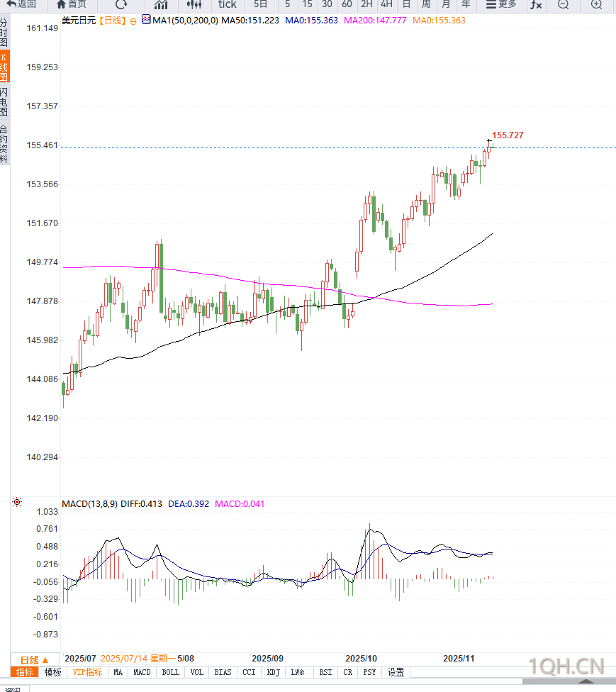Image resolution: width=616 pixels, height=692 pixels.
Task: Apply the KDJ indicator
Action: [273, 672]
